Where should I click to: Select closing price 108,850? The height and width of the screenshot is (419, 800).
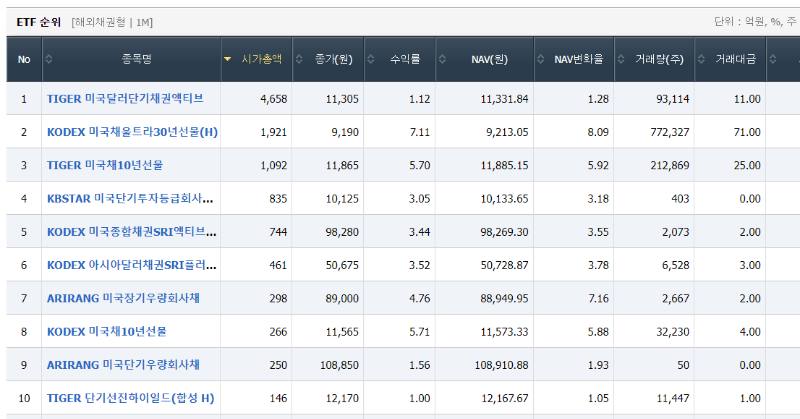click(340, 365)
